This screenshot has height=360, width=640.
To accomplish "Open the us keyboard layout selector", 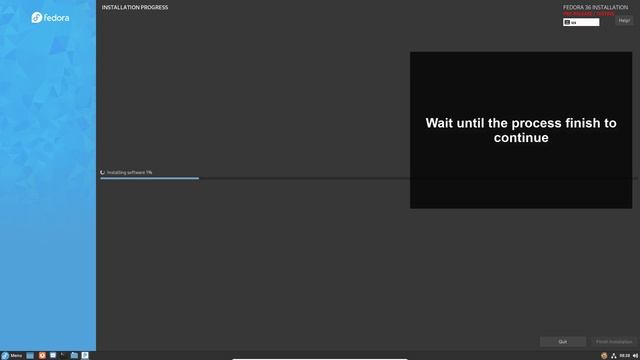I will click(581, 22).
